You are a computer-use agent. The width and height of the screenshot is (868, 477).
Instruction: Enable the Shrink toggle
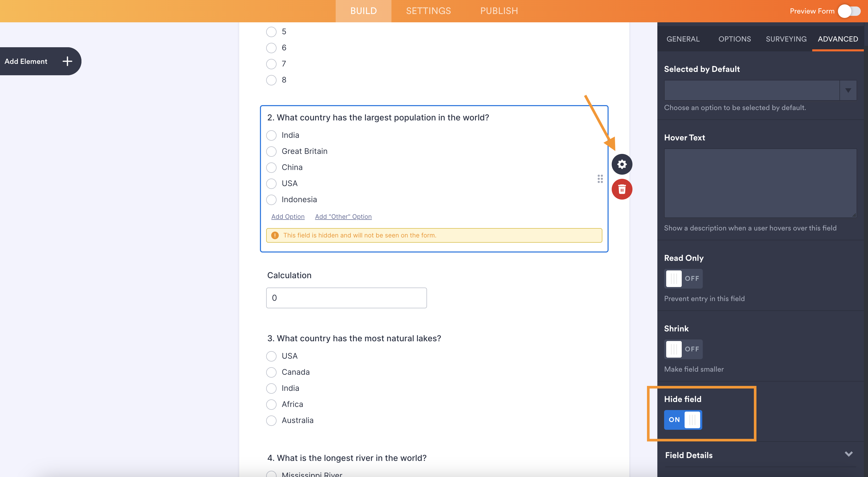pos(682,349)
